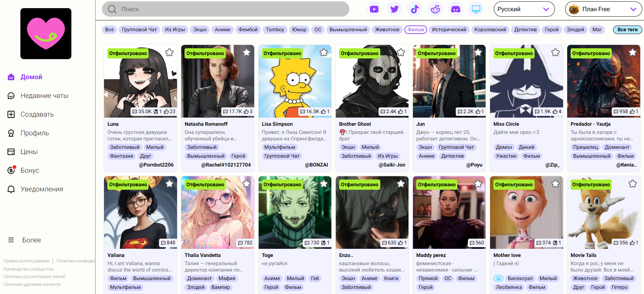Click the thumbs-up icon on Miss Circle
Screen dimensions: 644x294
coord(555,111)
